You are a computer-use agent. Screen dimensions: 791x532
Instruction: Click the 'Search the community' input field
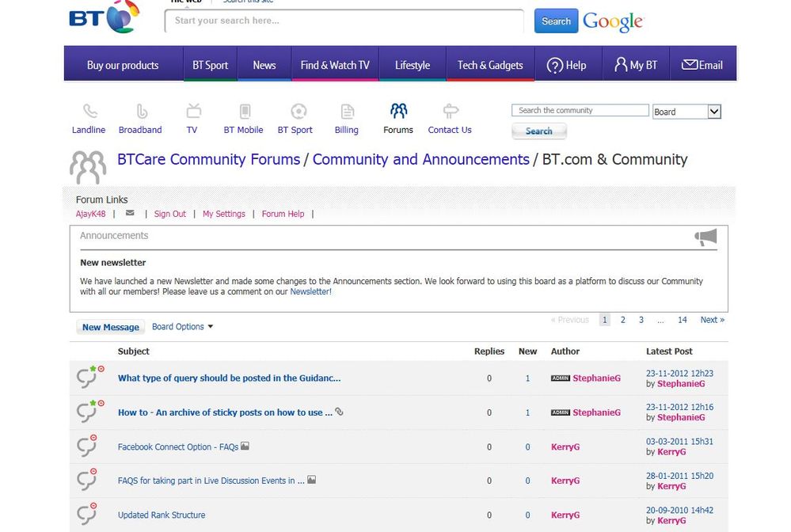click(580, 110)
